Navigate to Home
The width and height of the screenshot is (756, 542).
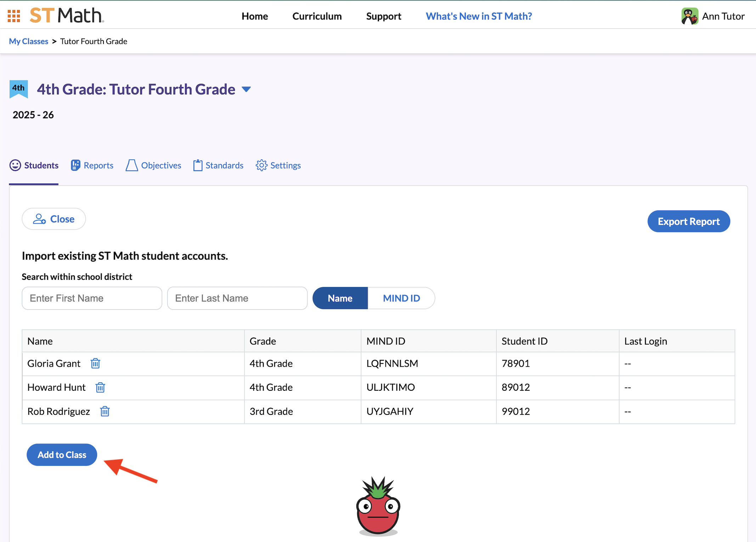(254, 16)
